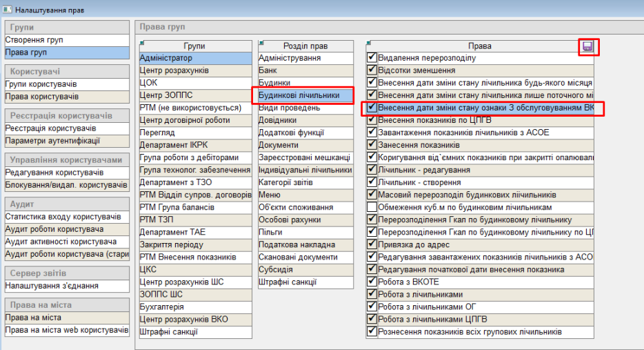Viewport: 644px width, 350px height.
Task: Open Налаштування з'єднання under Сервер звітів
Action: pyautogui.click(x=51, y=286)
